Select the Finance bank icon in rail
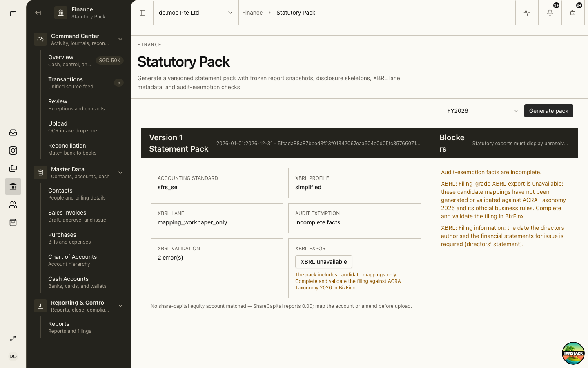Image resolution: width=588 pixels, height=368 pixels. click(13, 186)
